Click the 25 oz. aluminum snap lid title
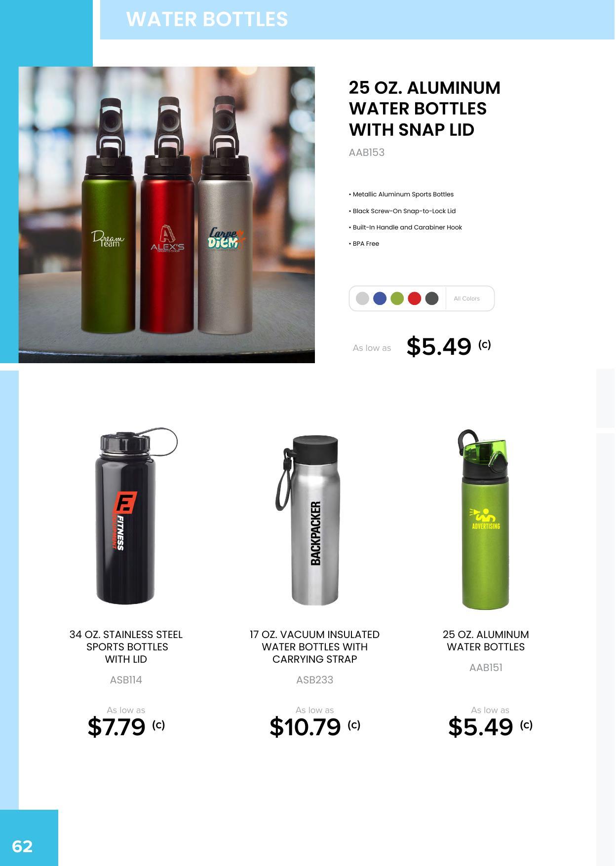 tap(424, 109)
